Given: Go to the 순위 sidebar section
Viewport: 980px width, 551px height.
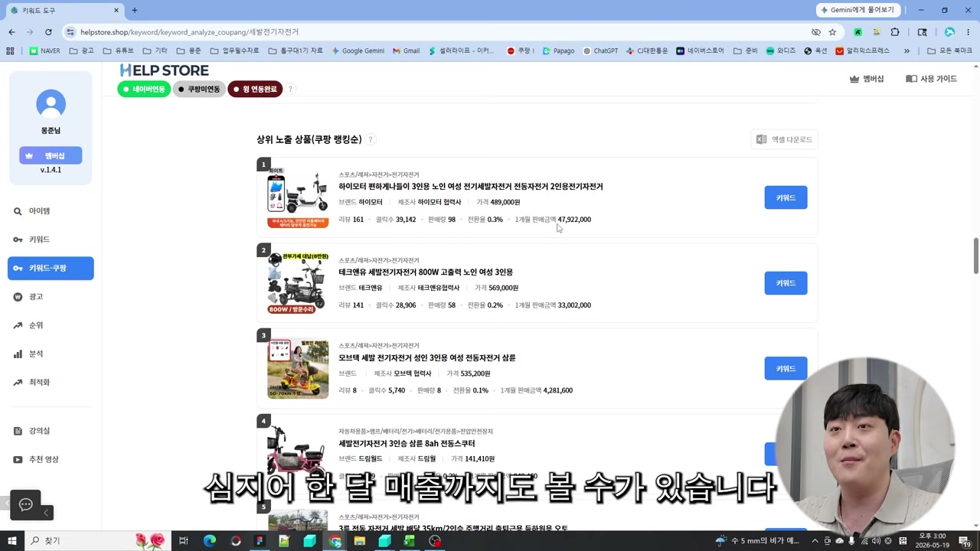Looking at the screenshot, I should [51, 325].
